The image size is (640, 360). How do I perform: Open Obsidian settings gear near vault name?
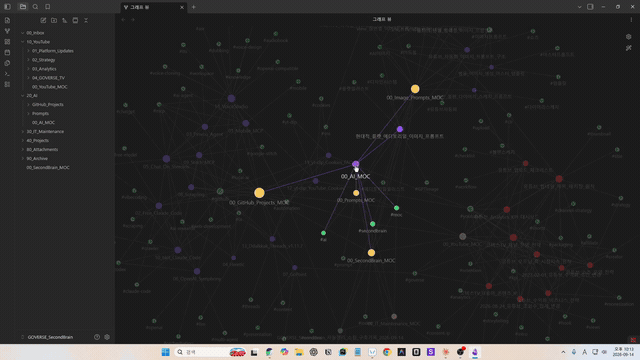(107, 337)
